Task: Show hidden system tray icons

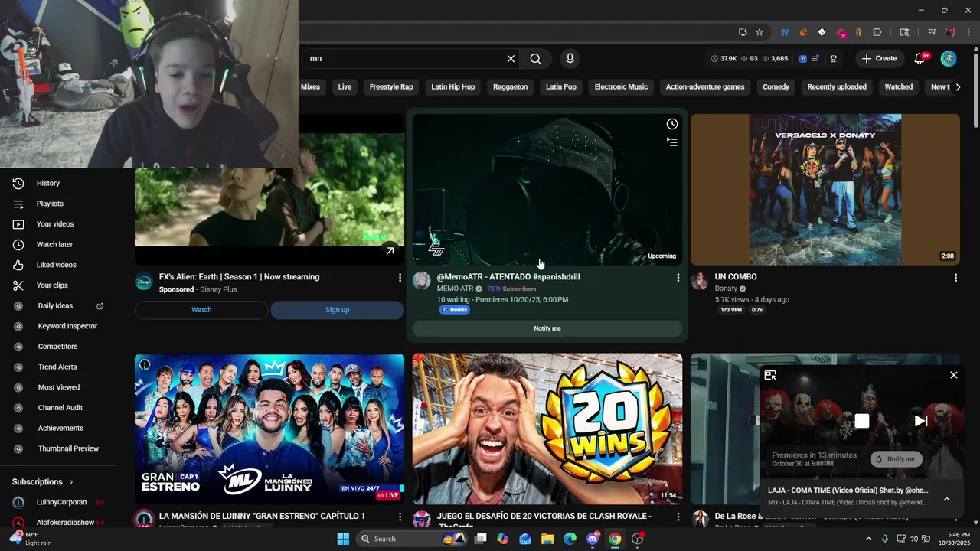Action: (868, 539)
